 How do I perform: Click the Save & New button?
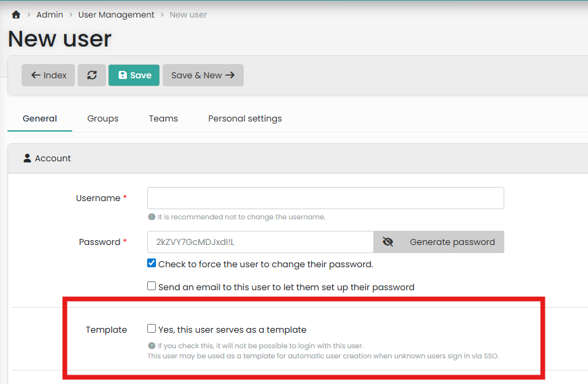tap(203, 76)
